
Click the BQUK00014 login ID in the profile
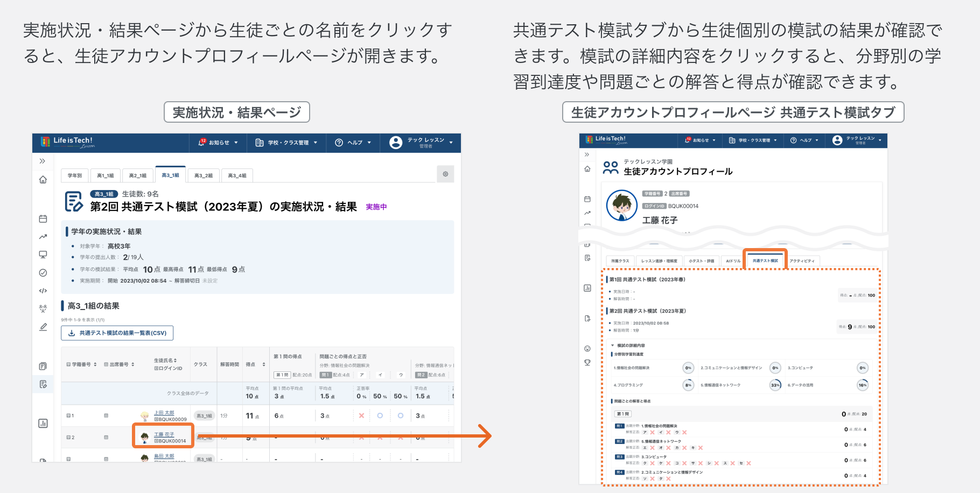tap(683, 206)
